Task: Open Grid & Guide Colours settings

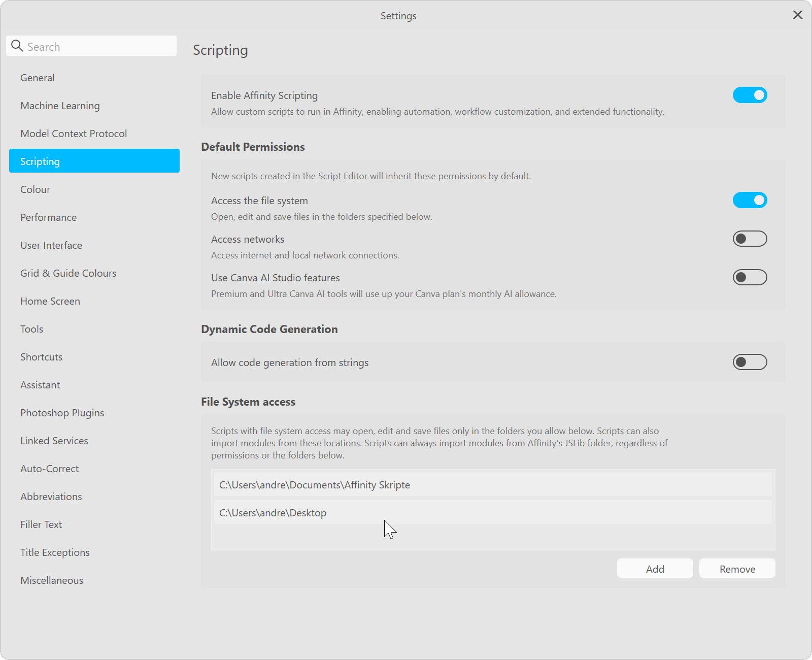Action: [x=94, y=273]
